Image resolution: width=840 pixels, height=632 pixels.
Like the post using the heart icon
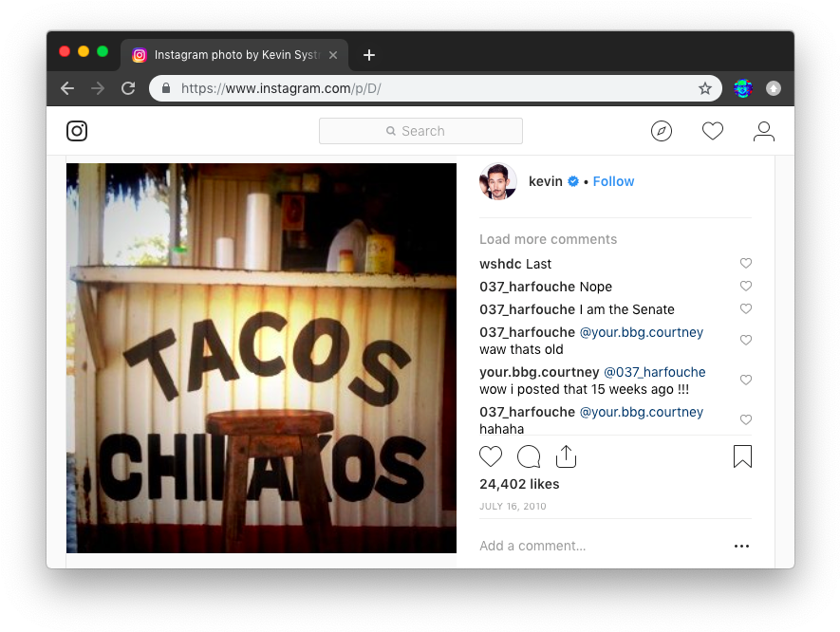coord(491,456)
